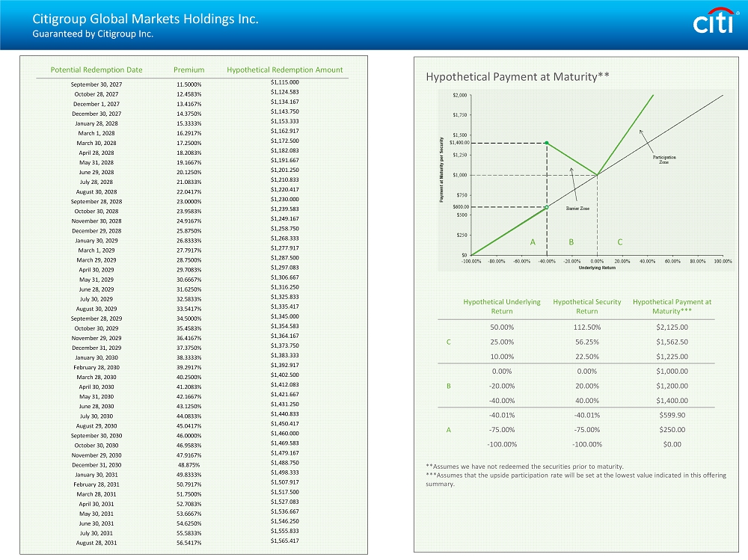748x560 pixels.
Task: Click redemption amount '$1,143.750'
Action: 285,111
